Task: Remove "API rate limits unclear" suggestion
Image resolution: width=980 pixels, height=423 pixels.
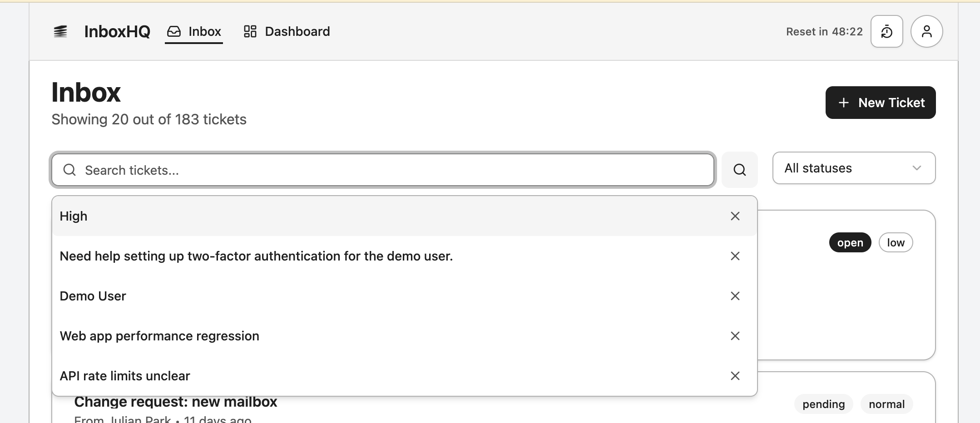Action: (735, 376)
